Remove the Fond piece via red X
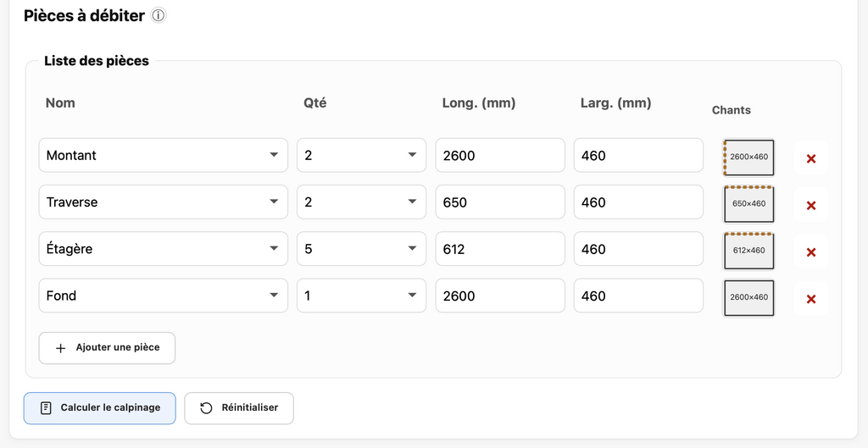The width and height of the screenshot is (868, 448). pos(811,299)
